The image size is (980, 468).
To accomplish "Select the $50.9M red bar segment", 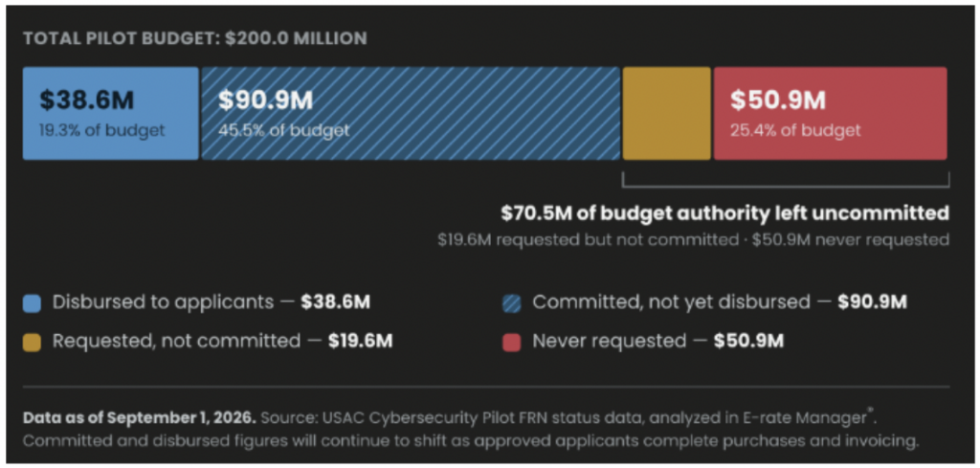I will [830, 114].
